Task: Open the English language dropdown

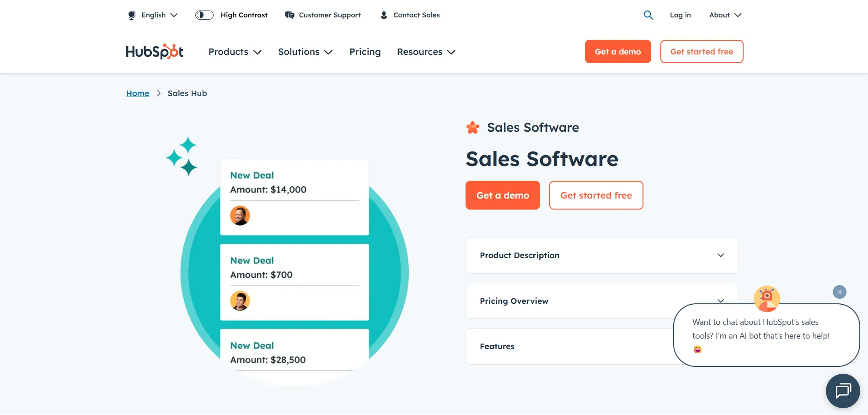Action: coord(153,15)
